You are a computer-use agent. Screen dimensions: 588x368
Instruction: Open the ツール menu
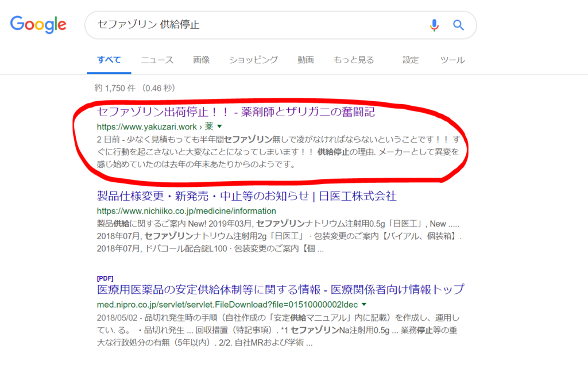(x=452, y=59)
